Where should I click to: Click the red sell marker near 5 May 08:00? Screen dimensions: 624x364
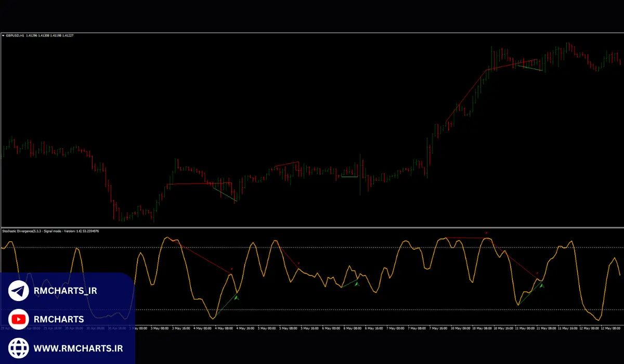tap(298, 264)
